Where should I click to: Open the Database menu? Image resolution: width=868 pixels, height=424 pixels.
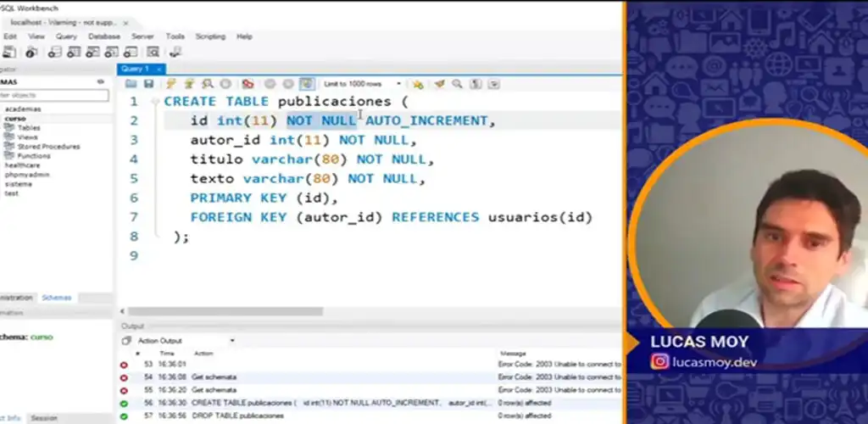(x=104, y=36)
